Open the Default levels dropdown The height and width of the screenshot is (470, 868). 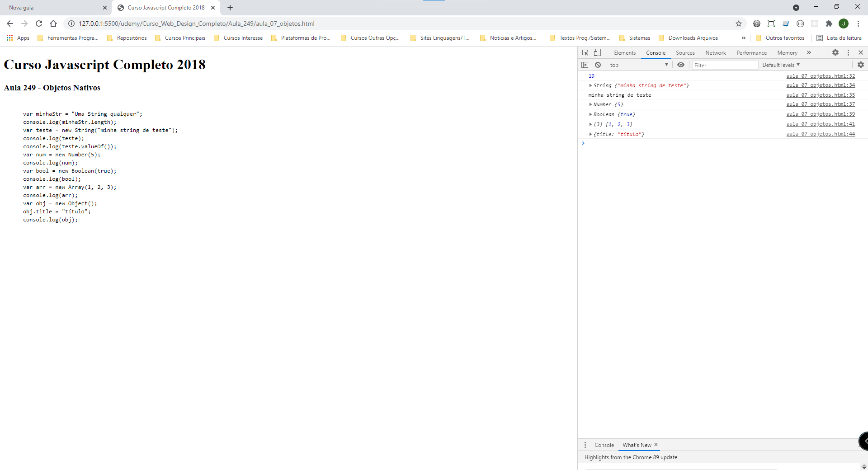tap(781, 65)
